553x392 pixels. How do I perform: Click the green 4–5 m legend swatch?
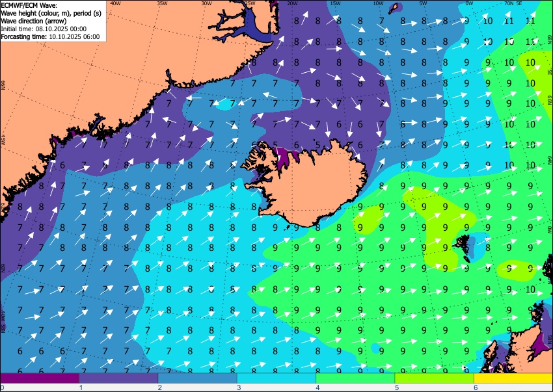[355, 378]
